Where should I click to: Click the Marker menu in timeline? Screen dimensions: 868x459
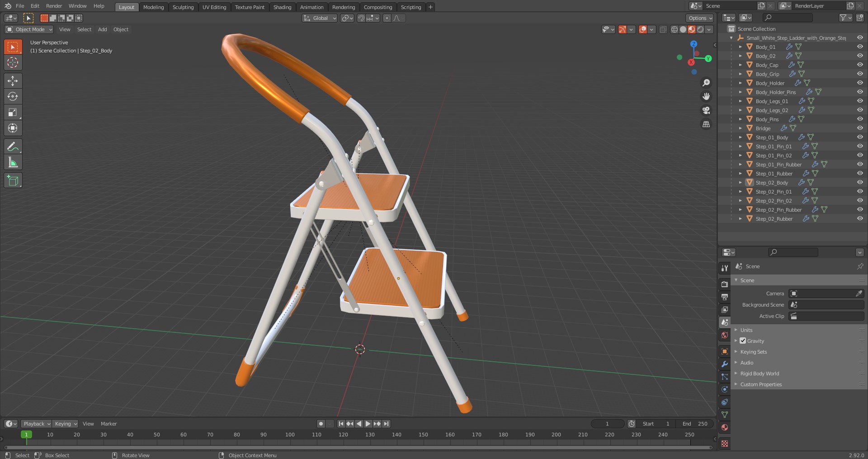(108, 424)
